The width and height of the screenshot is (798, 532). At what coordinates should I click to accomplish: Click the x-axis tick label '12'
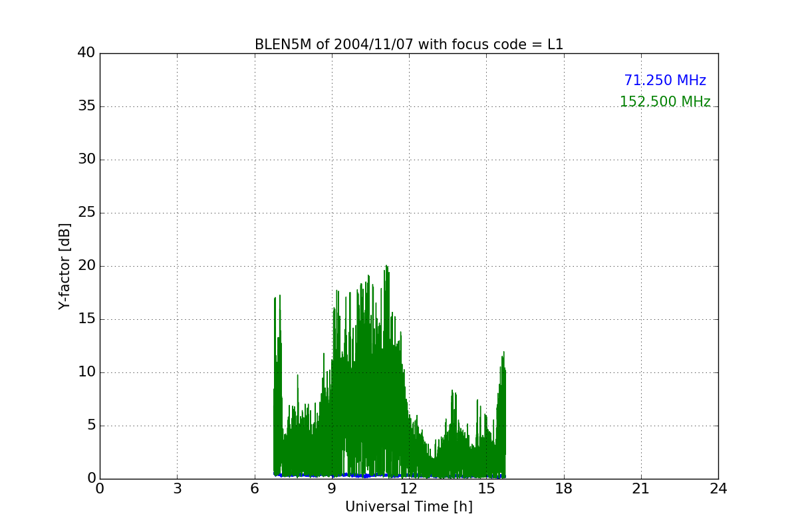click(x=409, y=489)
